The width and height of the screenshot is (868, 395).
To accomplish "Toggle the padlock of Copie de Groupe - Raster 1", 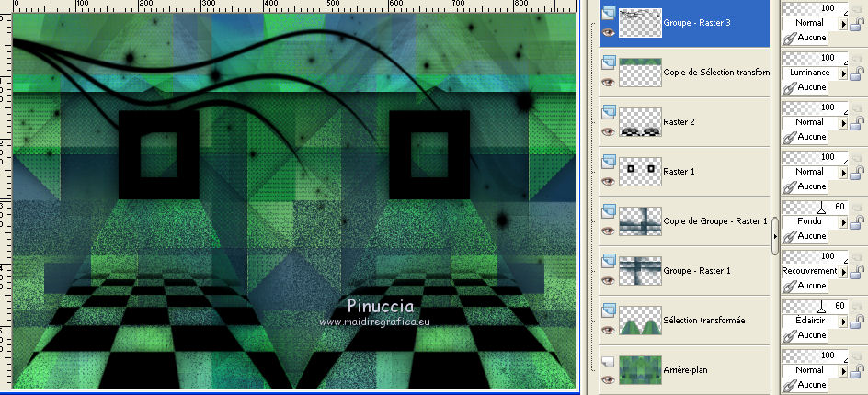I will [x=859, y=222].
